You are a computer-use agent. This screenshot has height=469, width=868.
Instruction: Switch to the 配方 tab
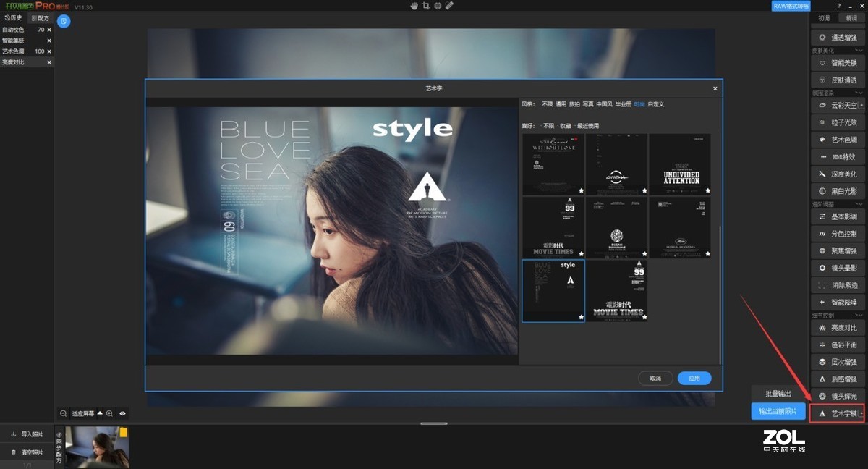[x=41, y=18]
